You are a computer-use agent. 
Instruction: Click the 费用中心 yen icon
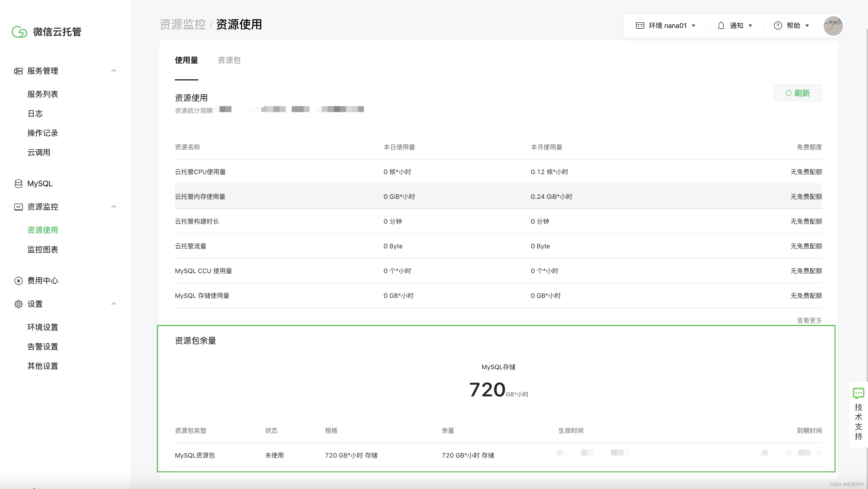pyautogui.click(x=18, y=281)
